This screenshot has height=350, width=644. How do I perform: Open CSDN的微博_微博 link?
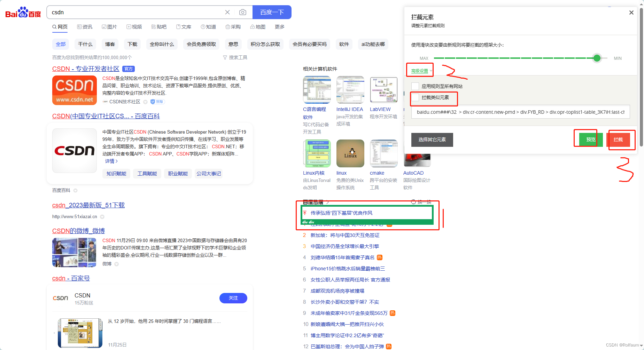coord(78,231)
